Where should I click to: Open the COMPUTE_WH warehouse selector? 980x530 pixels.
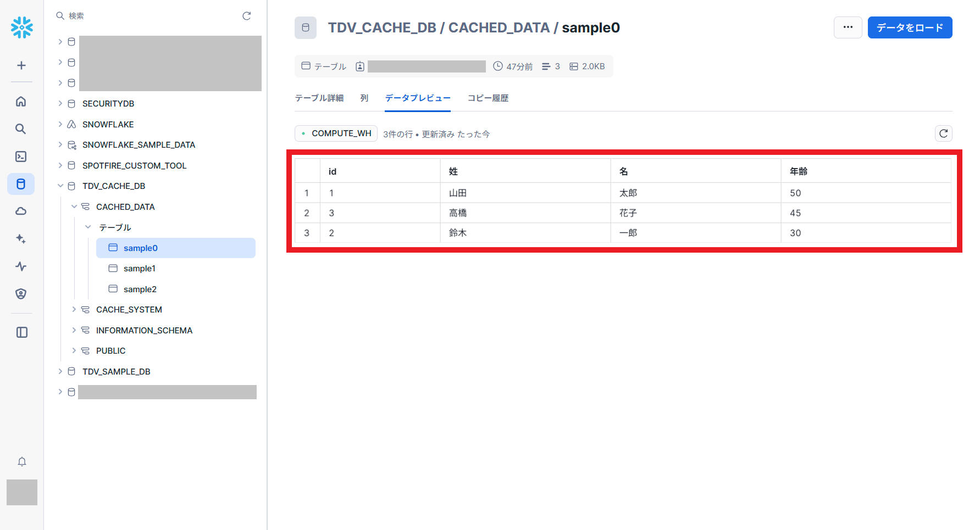(x=336, y=133)
